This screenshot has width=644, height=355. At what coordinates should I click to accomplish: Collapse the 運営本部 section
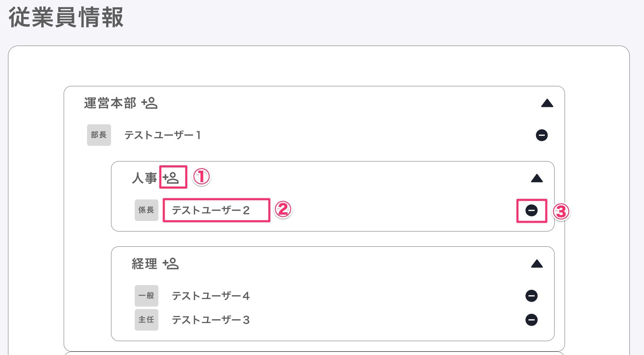pyautogui.click(x=547, y=103)
